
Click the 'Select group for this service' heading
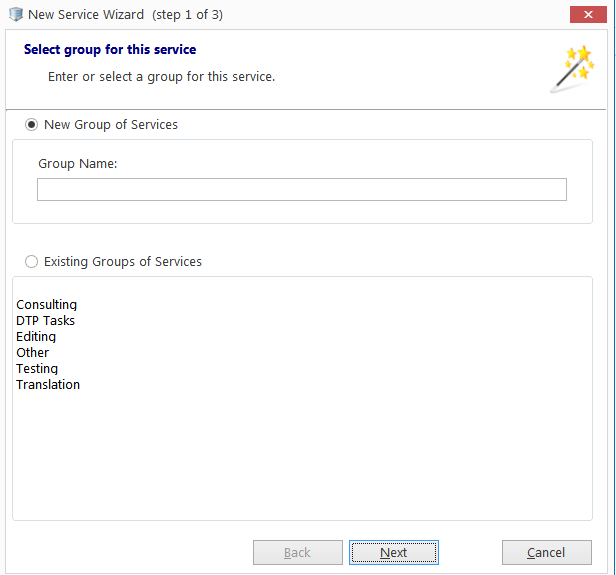click(x=110, y=49)
